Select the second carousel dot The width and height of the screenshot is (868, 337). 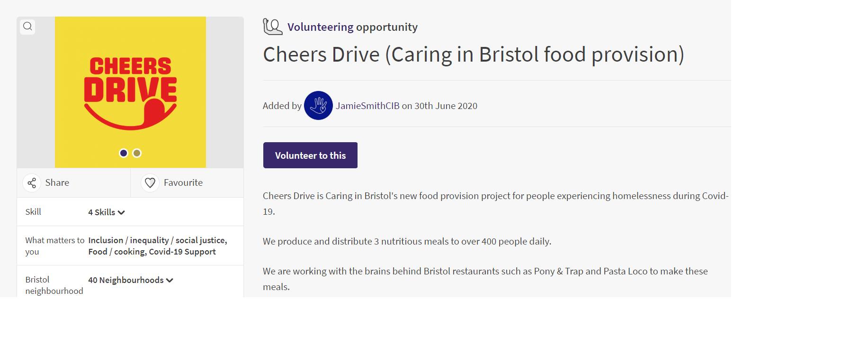tap(137, 153)
